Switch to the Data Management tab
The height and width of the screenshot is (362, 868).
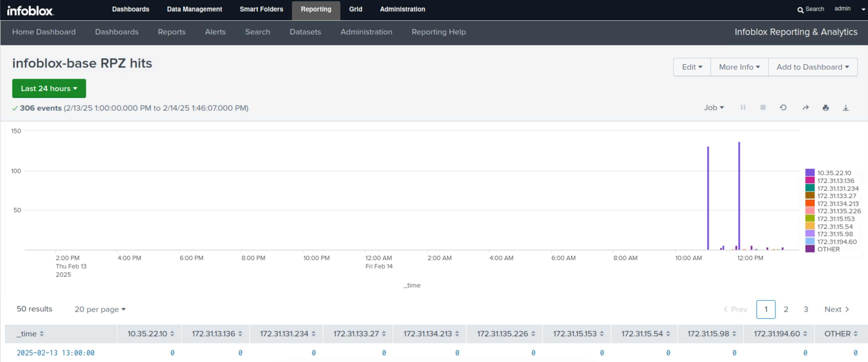click(194, 10)
